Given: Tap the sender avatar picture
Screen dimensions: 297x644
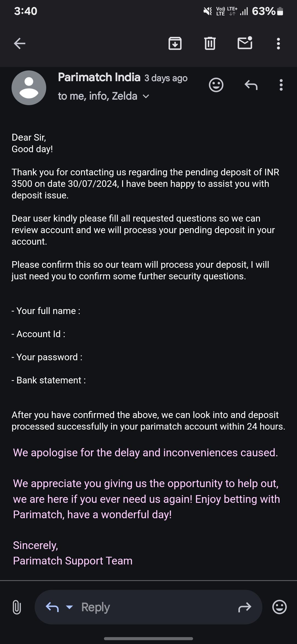Looking at the screenshot, I should pyautogui.click(x=29, y=88).
